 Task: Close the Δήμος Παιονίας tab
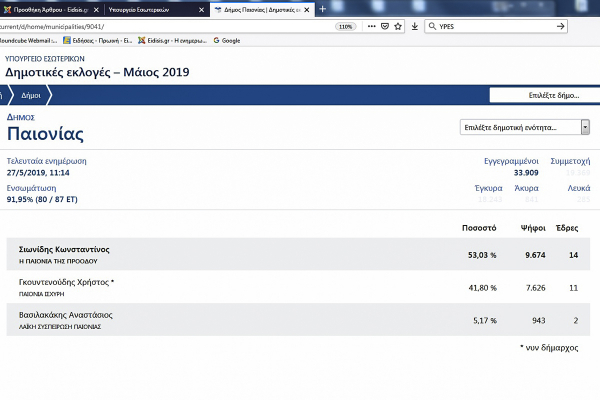tap(308, 9)
